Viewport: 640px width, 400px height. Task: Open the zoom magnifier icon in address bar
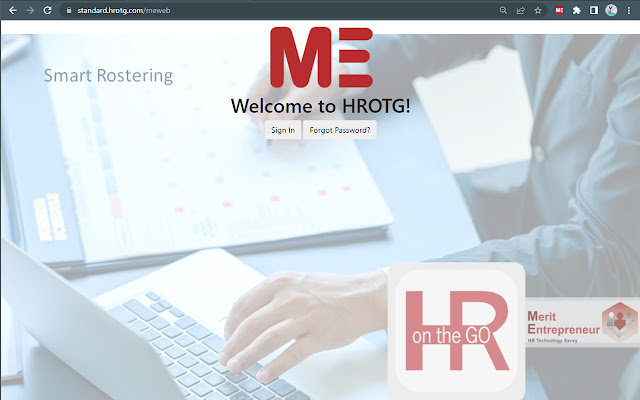(x=503, y=11)
